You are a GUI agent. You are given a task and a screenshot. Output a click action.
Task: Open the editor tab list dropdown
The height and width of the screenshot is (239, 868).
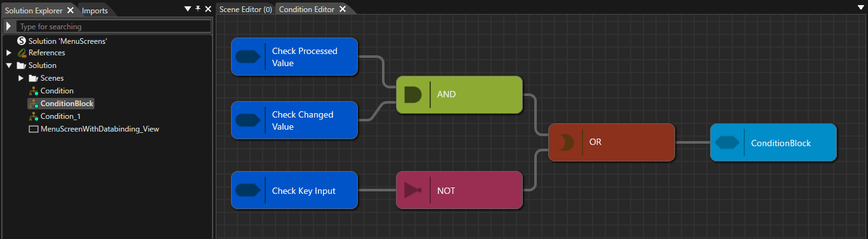pos(860,8)
